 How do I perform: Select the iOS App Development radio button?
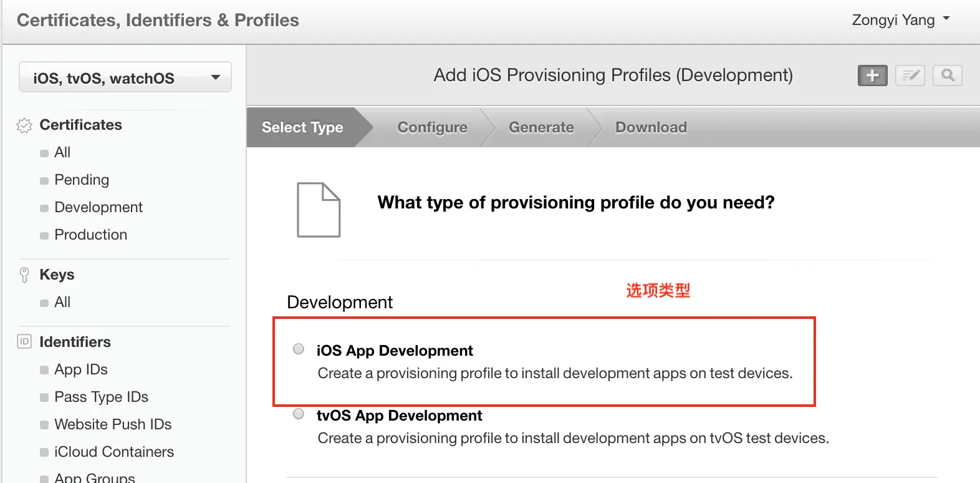pyautogui.click(x=299, y=349)
